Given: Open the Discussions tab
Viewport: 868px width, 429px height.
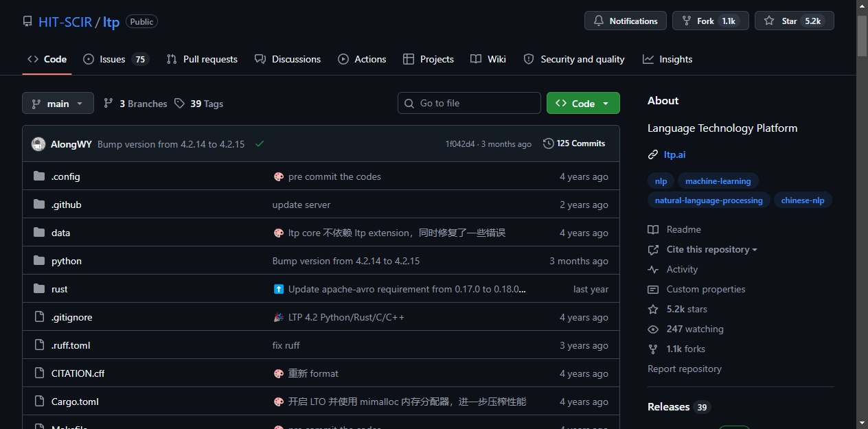Looking at the screenshot, I should tap(287, 59).
